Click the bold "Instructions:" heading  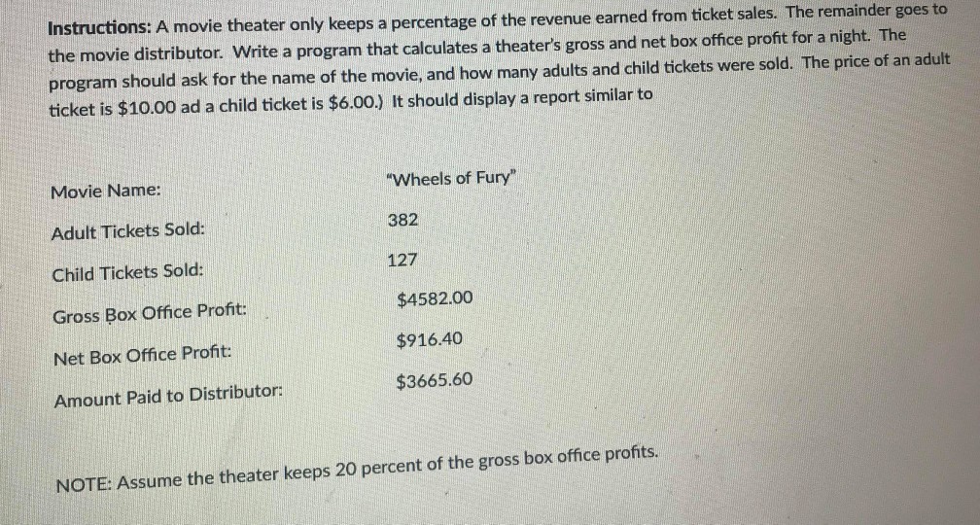click(94, 28)
